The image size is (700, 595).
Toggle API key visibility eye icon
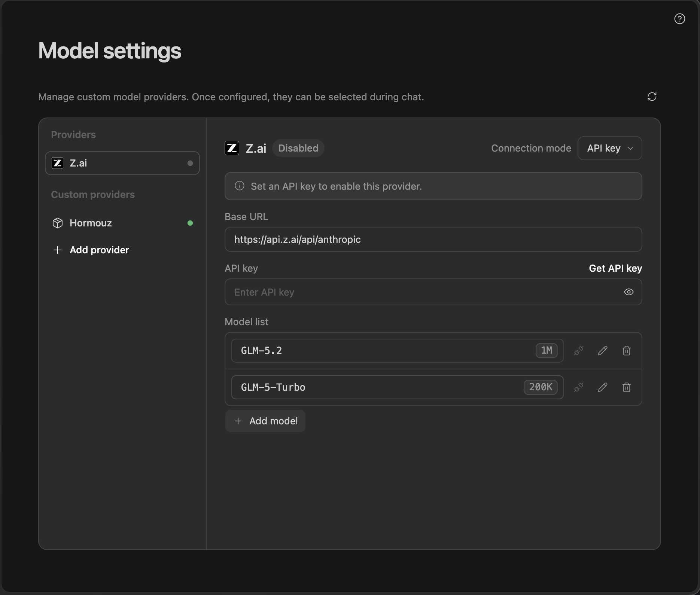(629, 292)
